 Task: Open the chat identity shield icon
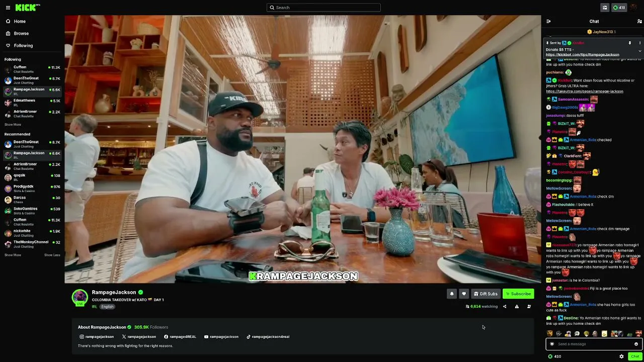[x=552, y=344]
